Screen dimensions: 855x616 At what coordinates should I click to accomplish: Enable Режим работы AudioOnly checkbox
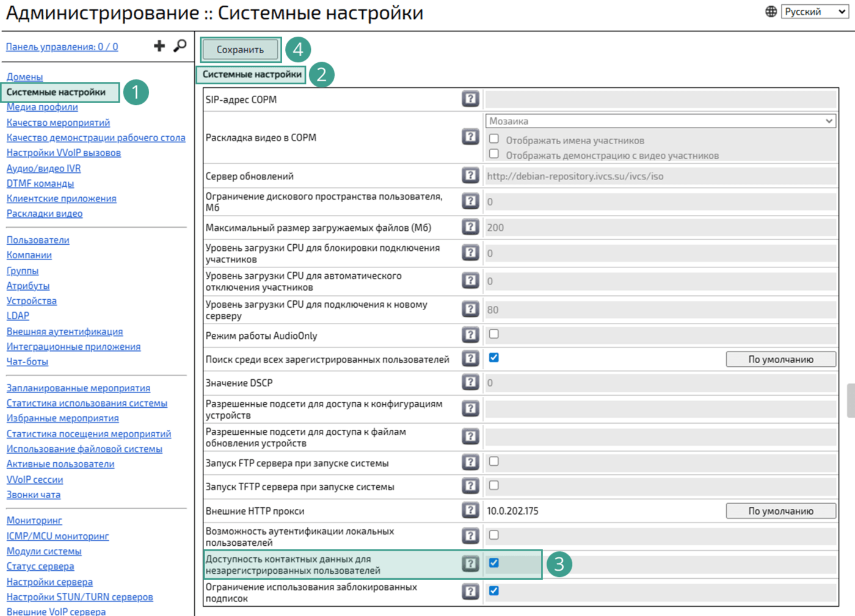click(x=494, y=335)
